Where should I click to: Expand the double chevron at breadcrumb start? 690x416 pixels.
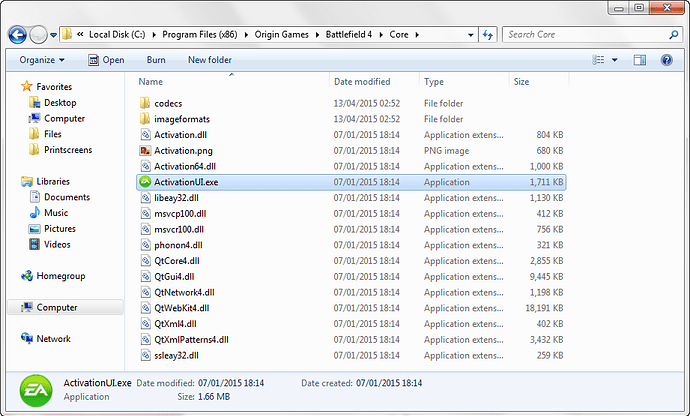click(80, 34)
